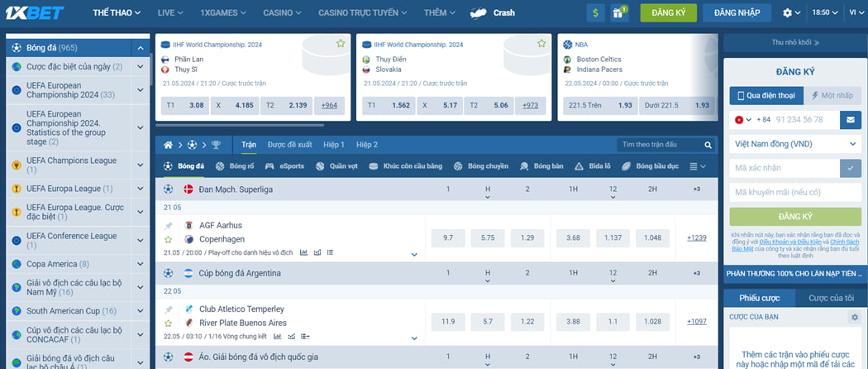Open +1239 more markets link
The image size is (868, 369).
click(696, 238)
